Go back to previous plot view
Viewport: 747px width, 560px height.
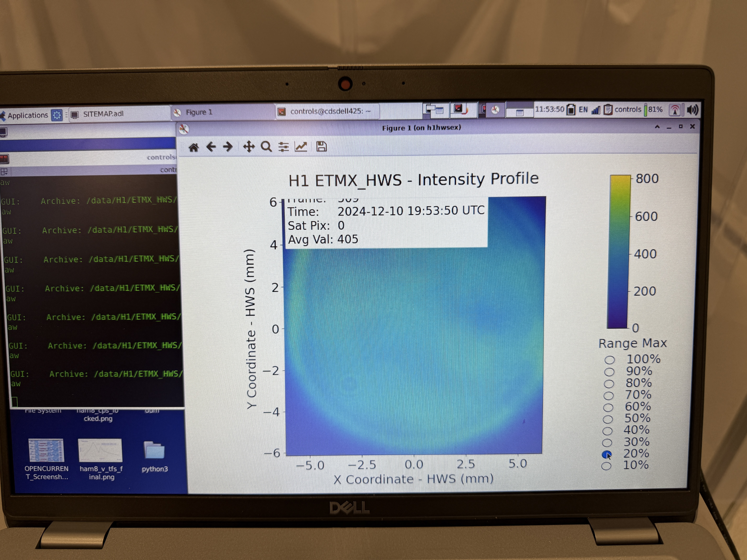[211, 147]
